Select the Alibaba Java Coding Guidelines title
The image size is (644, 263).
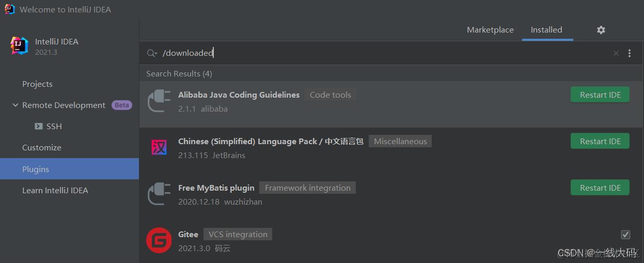pos(239,95)
